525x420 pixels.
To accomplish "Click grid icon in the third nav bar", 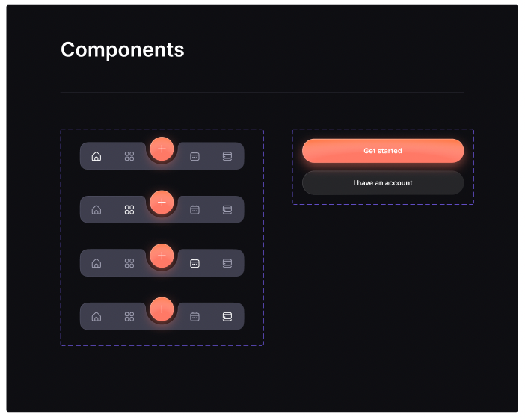I will pos(129,263).
